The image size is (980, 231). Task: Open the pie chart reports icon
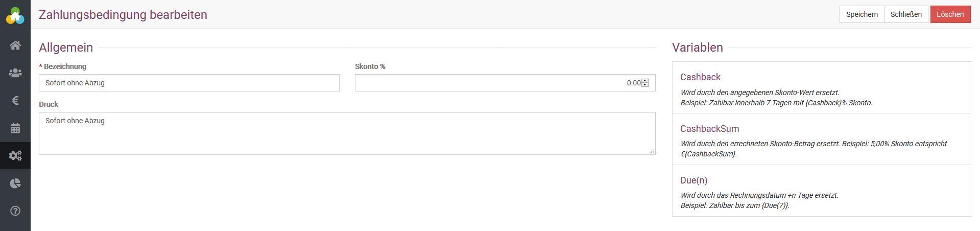pyautogui.click(x=15, y=183)
